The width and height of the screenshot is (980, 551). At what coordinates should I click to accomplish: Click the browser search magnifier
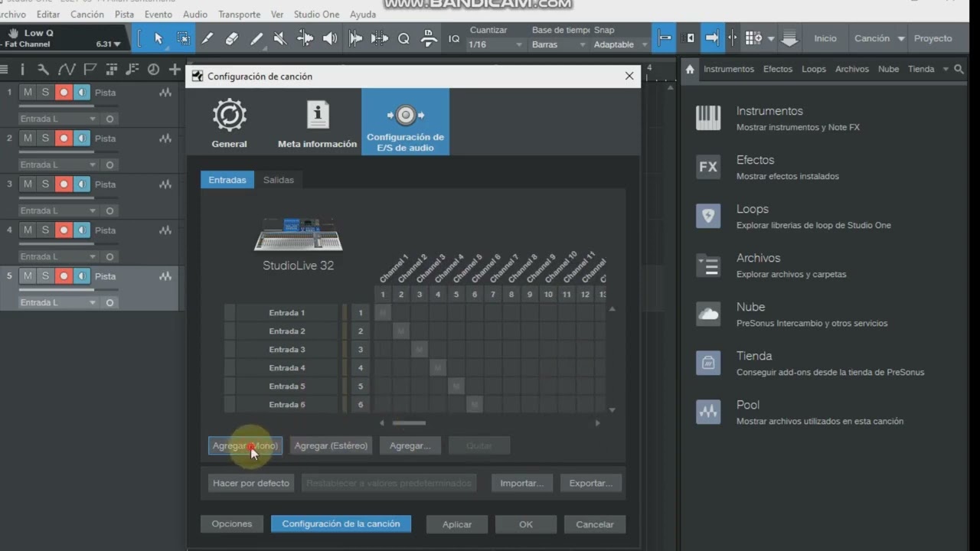click(959, 69)
